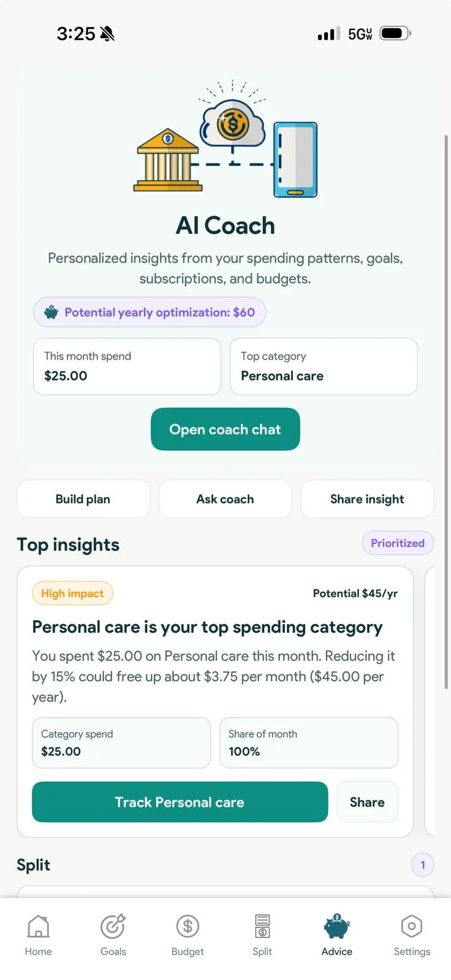
Task: Tap Share on the insight card
Action: (x=367, y=802)
